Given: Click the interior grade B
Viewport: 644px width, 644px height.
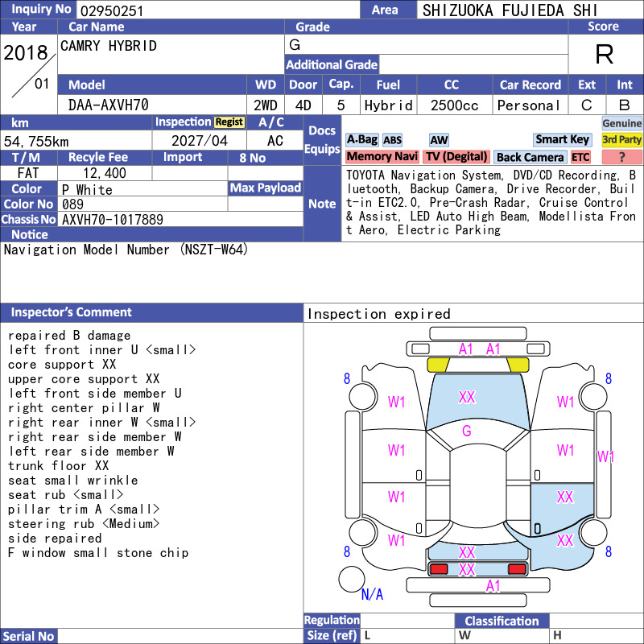Looking at the screenshot, I should (625, 105).
